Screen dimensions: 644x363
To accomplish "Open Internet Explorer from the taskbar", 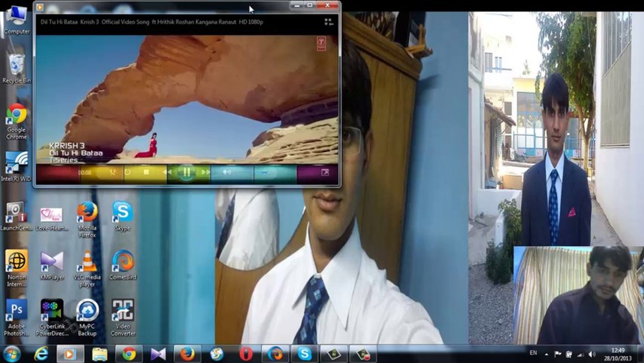I will coord(41,354).
